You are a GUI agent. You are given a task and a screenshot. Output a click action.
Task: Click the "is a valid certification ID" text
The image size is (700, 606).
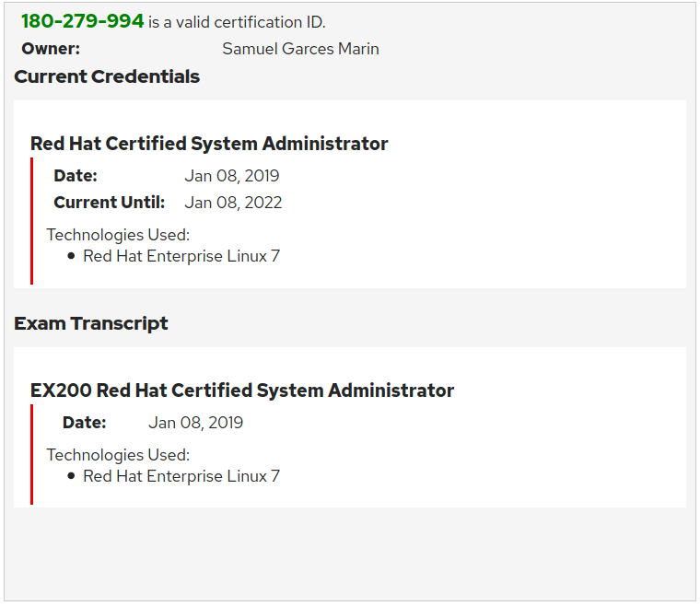point(237,22)
